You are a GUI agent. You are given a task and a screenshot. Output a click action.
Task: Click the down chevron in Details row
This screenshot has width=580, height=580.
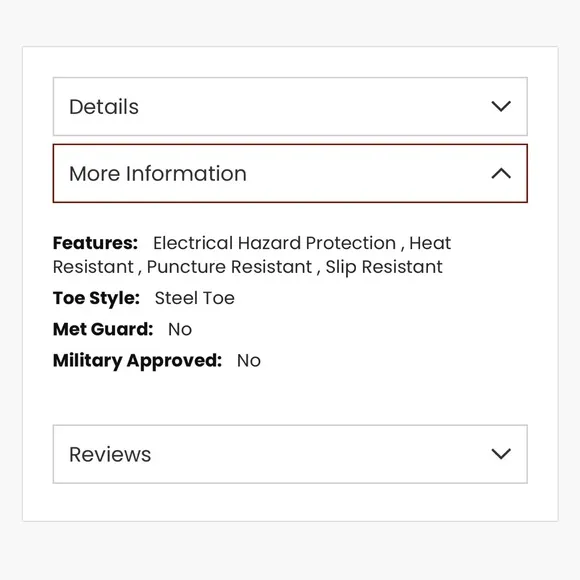501,106
